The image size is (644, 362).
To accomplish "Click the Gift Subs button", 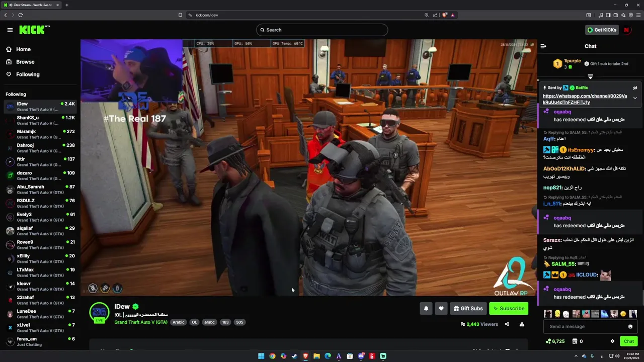I will point(468,309).
